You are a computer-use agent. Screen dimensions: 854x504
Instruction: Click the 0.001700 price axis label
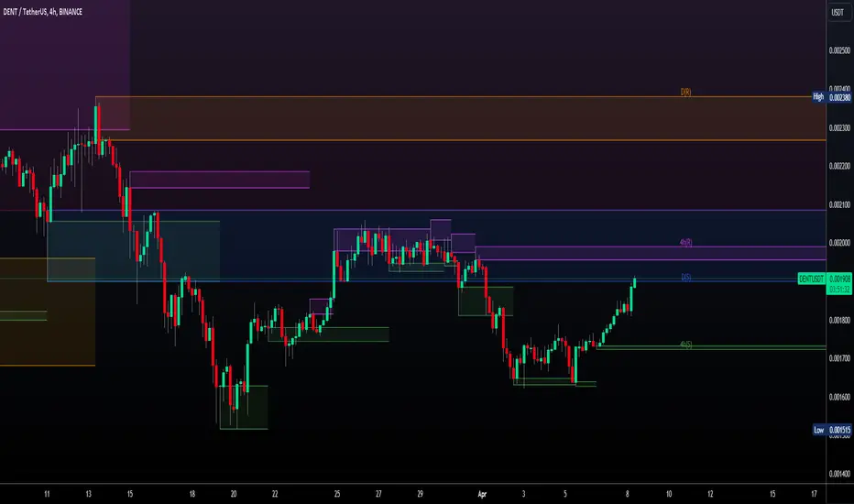tap(839, 358)
